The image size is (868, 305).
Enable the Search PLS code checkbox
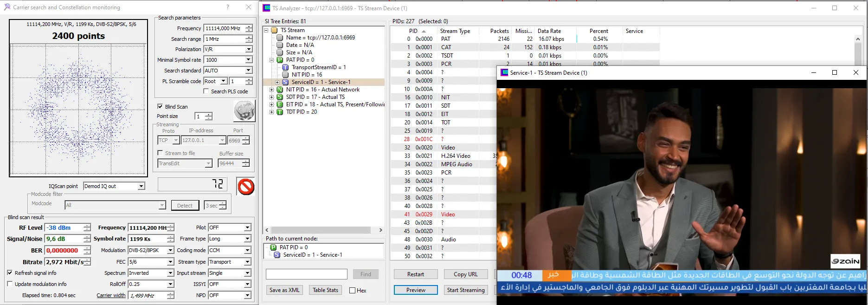pyautogui.click(x=206, y=91)
